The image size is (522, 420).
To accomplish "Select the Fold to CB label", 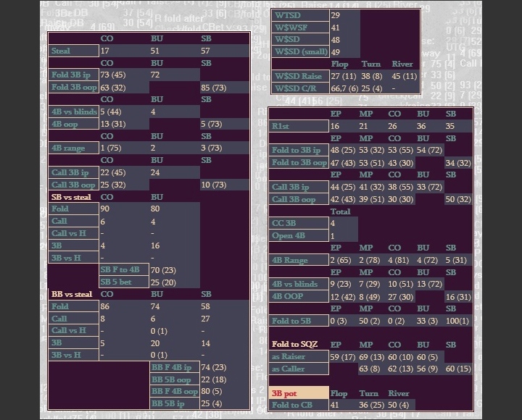I will click(x=298, y=405).
